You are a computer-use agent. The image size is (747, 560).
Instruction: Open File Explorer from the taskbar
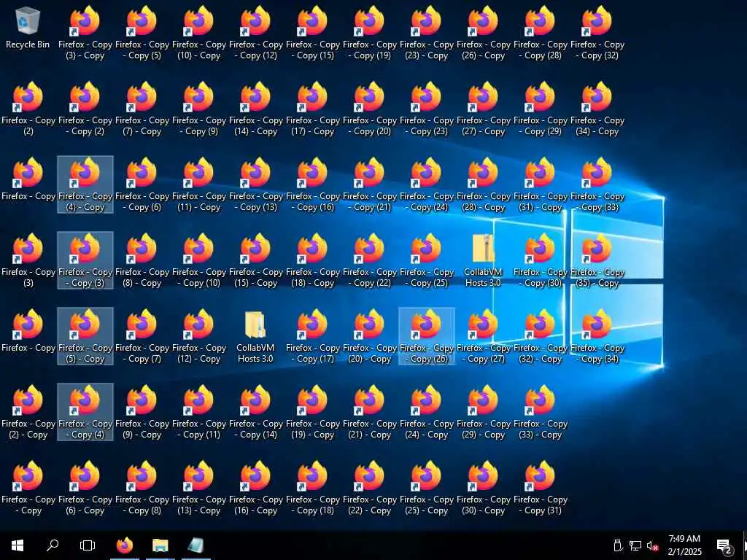pos(160,545)
